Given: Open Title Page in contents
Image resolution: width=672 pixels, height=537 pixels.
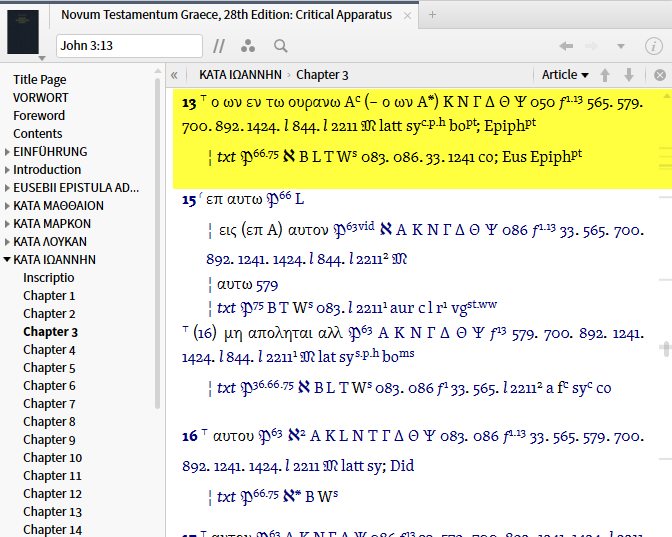Looking at the screenshot, I should pos(39,80).
